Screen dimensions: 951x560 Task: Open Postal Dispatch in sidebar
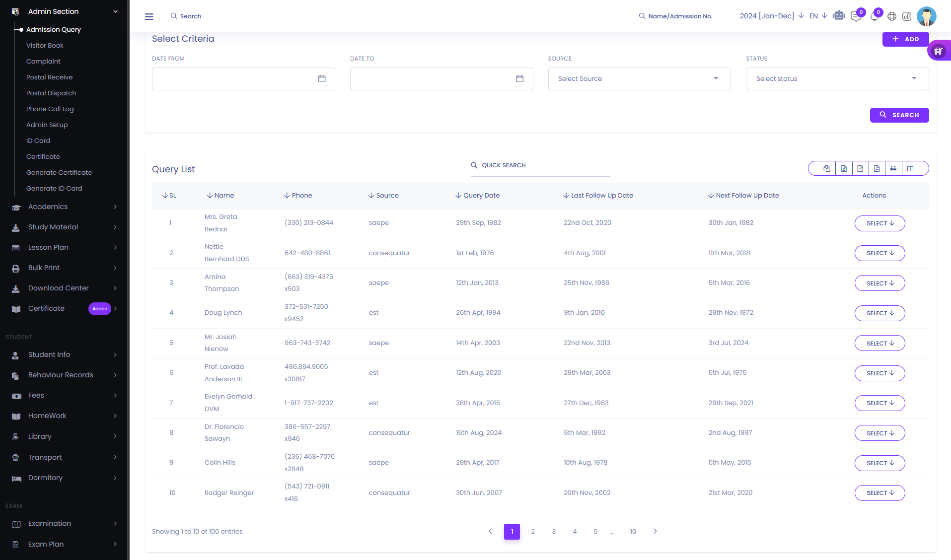tap(51, 93)
